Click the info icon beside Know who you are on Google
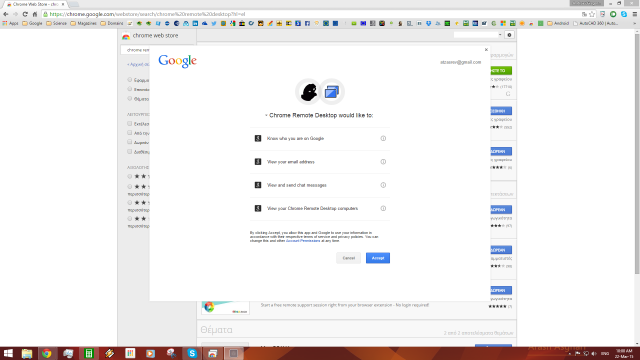640x360 pixels. (383, 138)
